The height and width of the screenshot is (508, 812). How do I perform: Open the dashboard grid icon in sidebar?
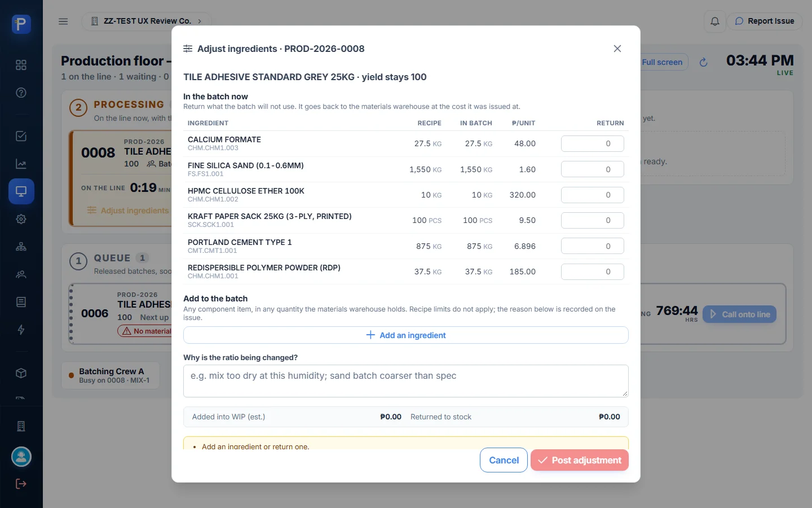[x=21, y=65]
